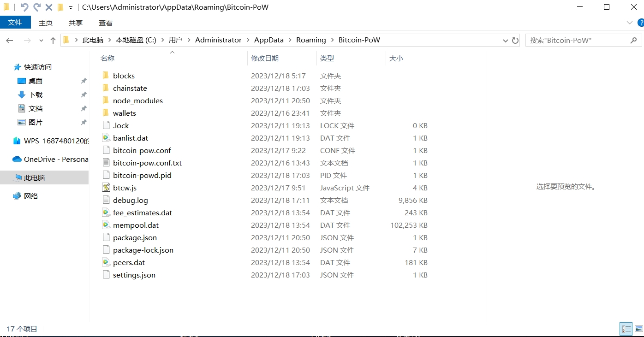Expand the breadcrumb chevron after AppData
Image resolution: width=644 pixels, height=337 pixels.
pyautogui.click(x=290, y=40)
